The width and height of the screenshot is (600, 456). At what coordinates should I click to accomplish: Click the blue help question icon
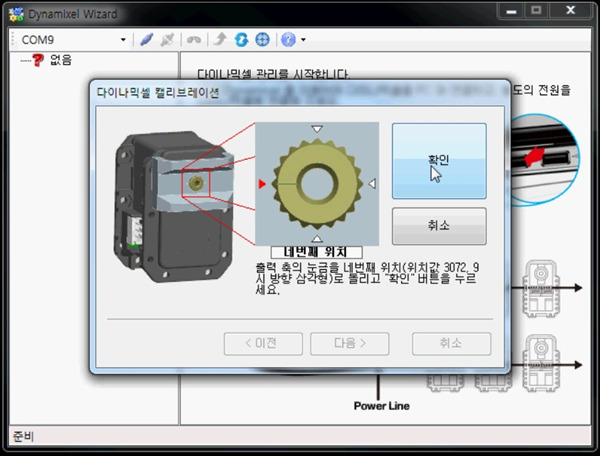(x=288, y=40)
